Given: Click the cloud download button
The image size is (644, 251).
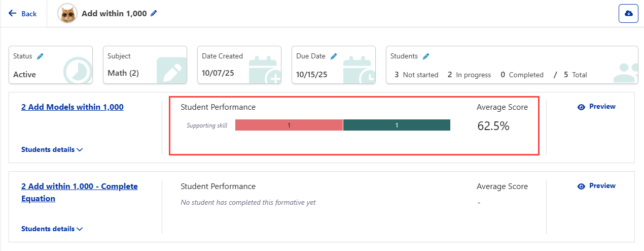Looking at the screenshot, I should coord(628,14).
